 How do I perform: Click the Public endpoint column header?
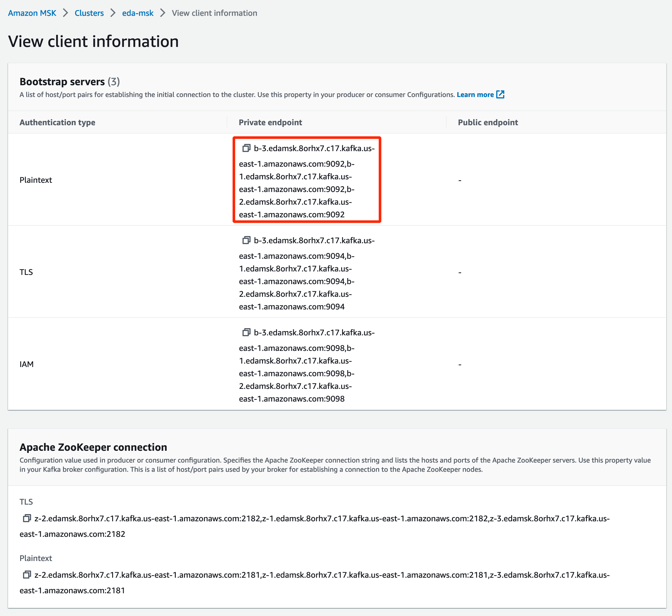pos(488,122)
